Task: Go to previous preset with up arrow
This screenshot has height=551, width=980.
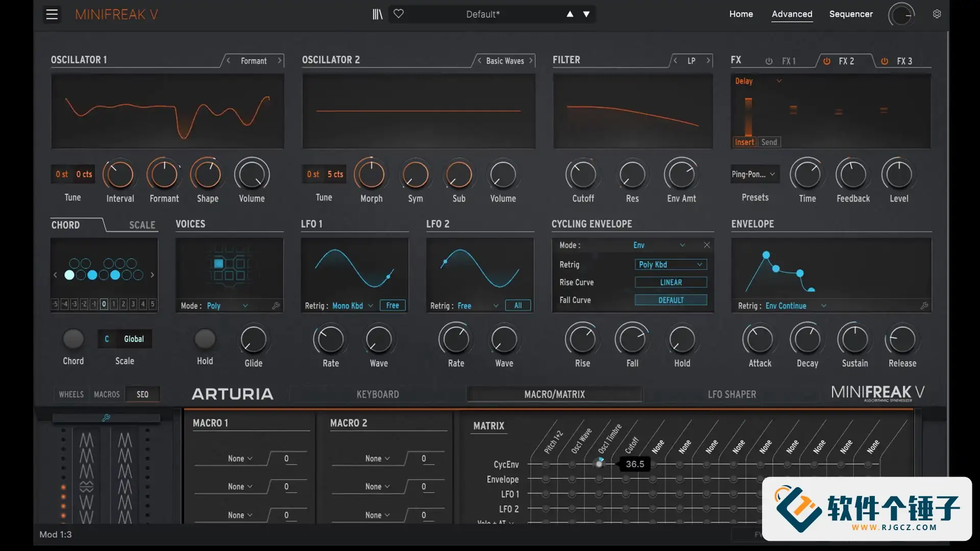Action: (570, 14)
